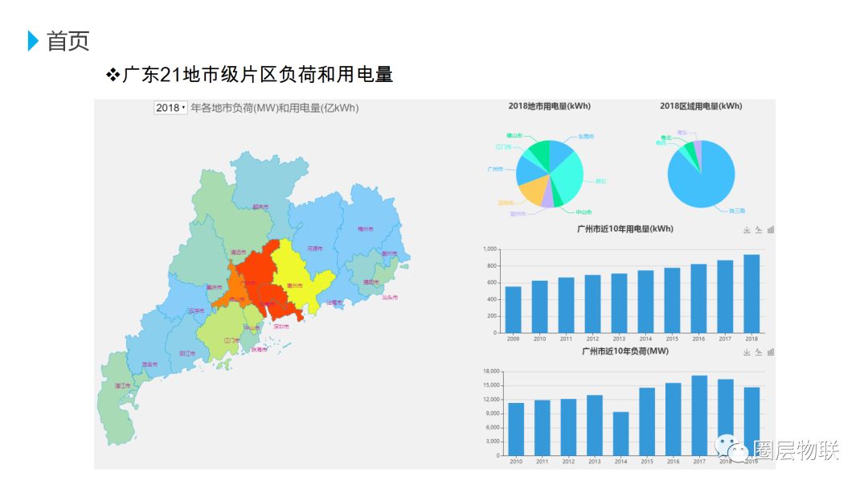
Task: Click the 珠三角 label of the region pie
Action: click(x=737, y=211)
